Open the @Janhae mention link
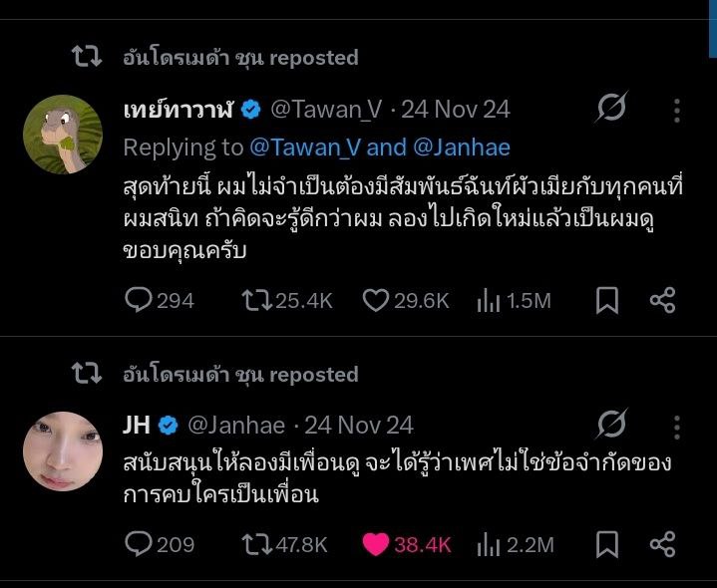717x588 pixels. pos(461,147)
